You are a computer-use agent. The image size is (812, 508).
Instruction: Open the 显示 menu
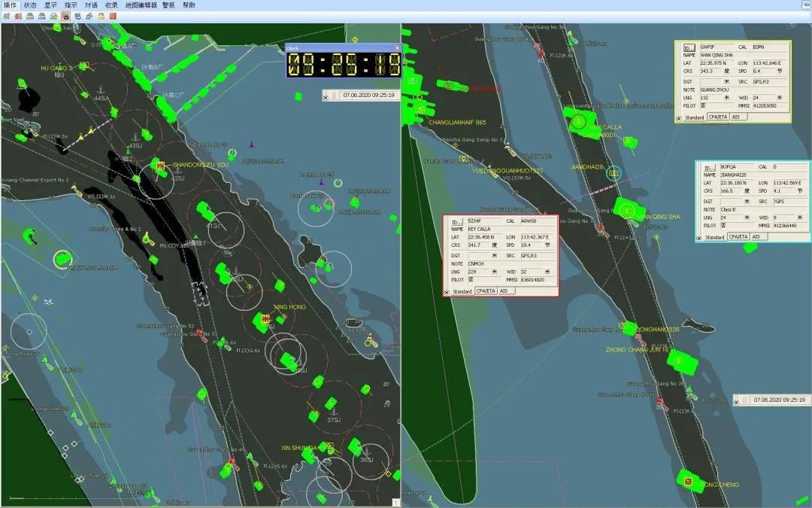50,5
